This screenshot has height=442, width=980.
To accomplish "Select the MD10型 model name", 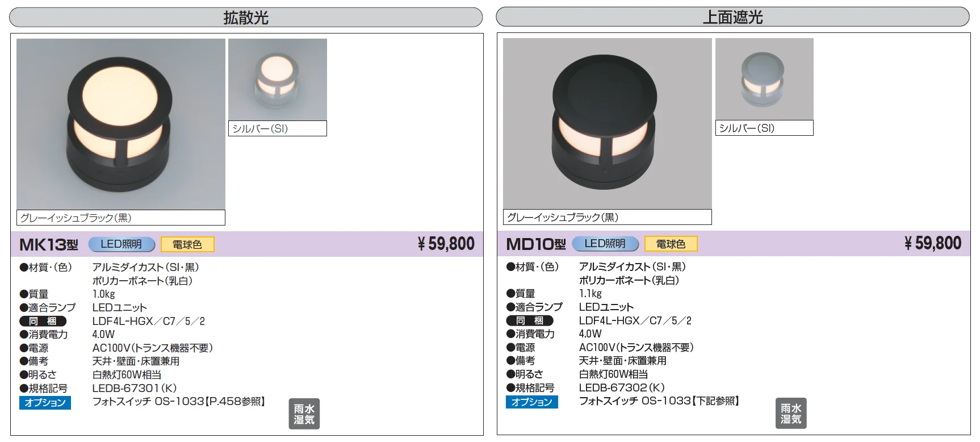I will 536,244.
